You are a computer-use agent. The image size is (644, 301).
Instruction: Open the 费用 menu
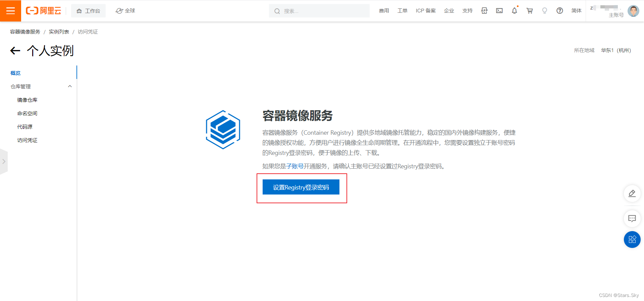coord(384,11)
